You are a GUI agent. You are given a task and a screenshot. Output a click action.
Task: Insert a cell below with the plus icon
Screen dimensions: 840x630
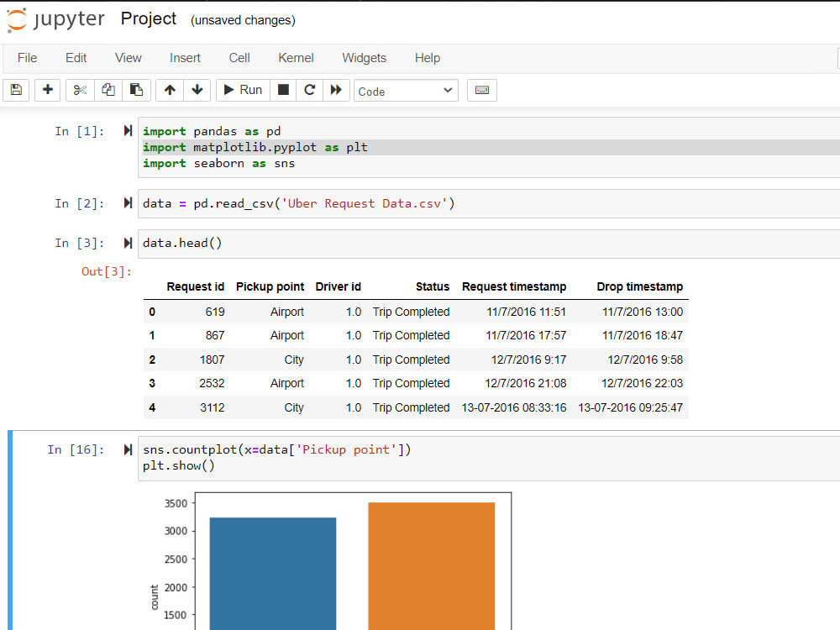pos(48,90)
